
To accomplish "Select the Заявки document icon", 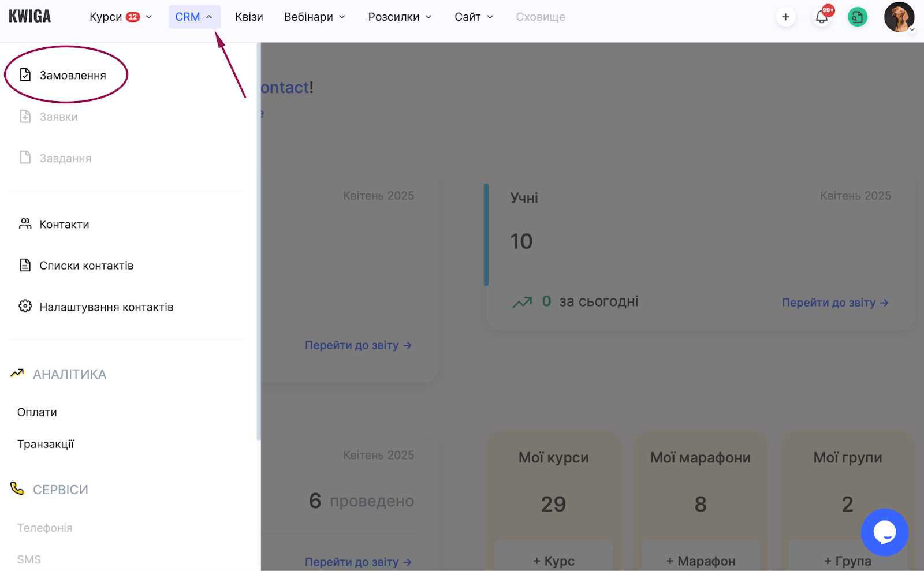I will click(x=25, y=116).
